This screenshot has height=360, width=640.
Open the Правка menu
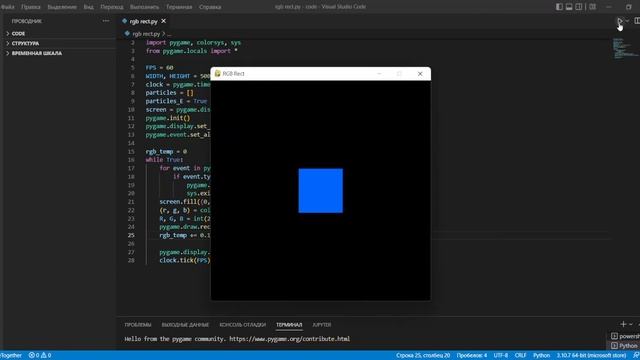tap(31, 7)
